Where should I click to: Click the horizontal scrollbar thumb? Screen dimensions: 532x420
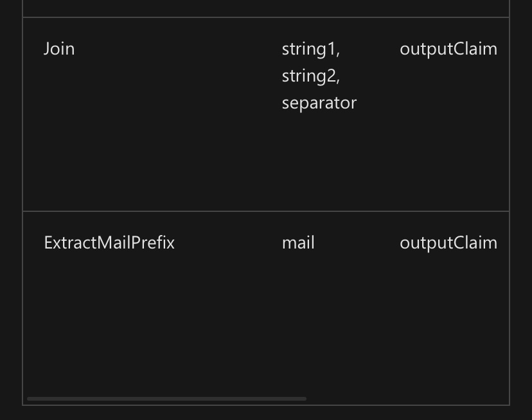point(166,399)
